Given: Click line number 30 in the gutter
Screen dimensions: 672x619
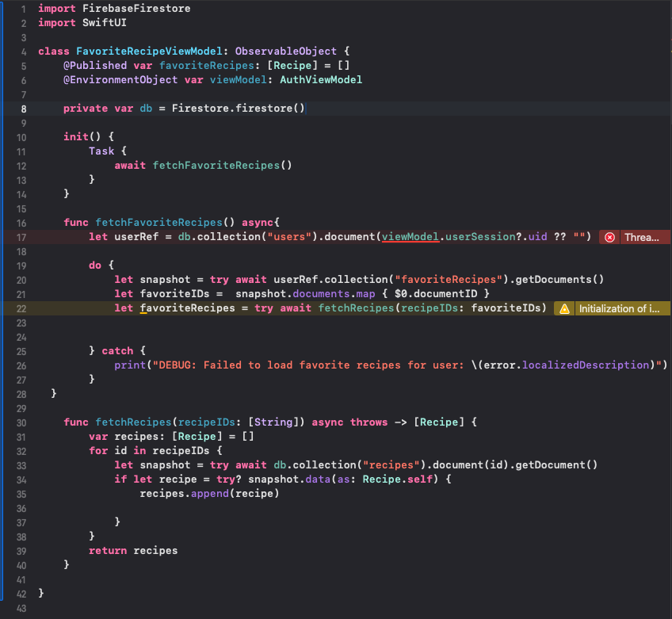Looking at the screenshot, I should pos(21,423).
